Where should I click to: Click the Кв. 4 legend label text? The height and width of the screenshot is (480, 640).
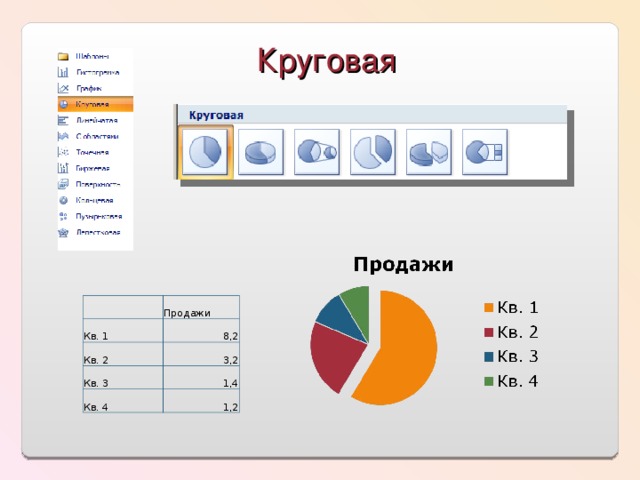point(518,381)
